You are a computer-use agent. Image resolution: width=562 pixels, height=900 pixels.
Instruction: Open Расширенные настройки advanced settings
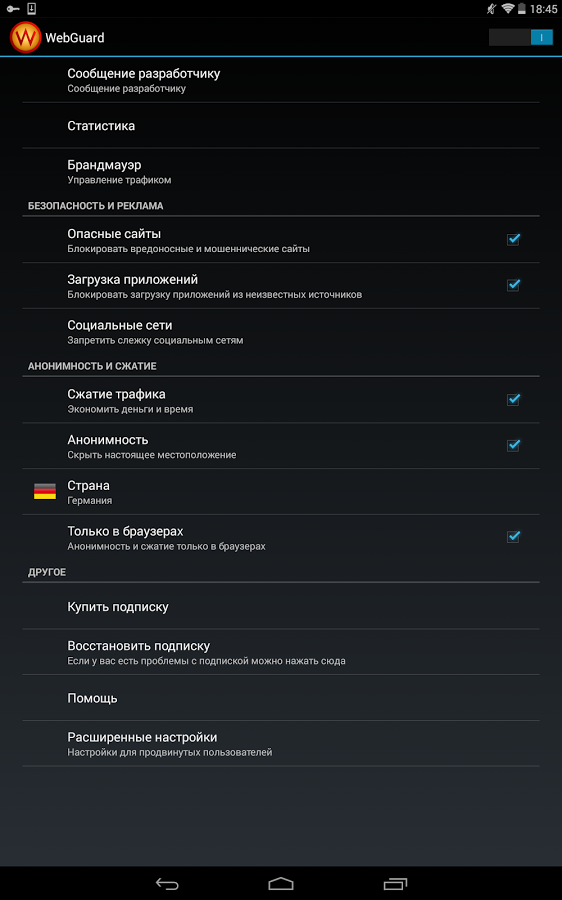pos(281,744)
